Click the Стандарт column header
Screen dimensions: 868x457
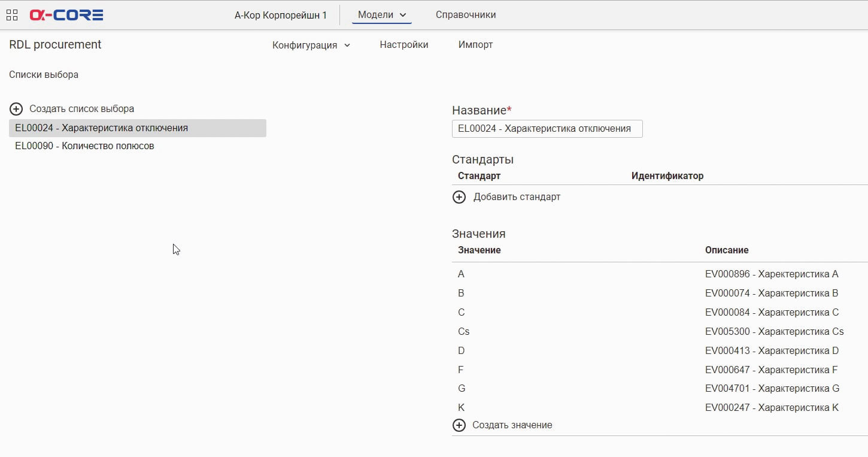(479, 176)
